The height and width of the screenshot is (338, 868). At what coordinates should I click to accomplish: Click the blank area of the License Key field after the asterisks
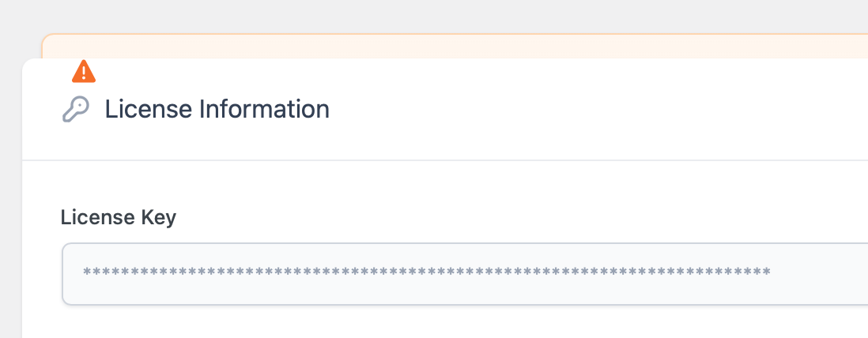click(819, 274)
